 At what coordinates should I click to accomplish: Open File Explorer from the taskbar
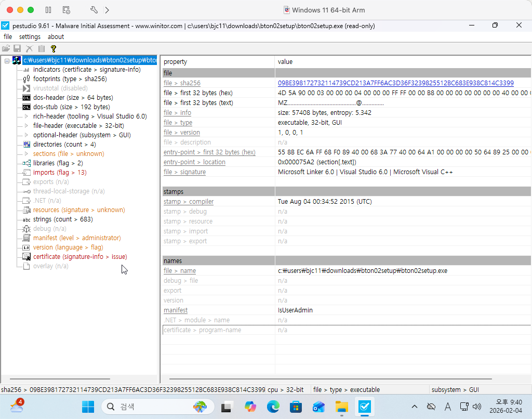341,407
